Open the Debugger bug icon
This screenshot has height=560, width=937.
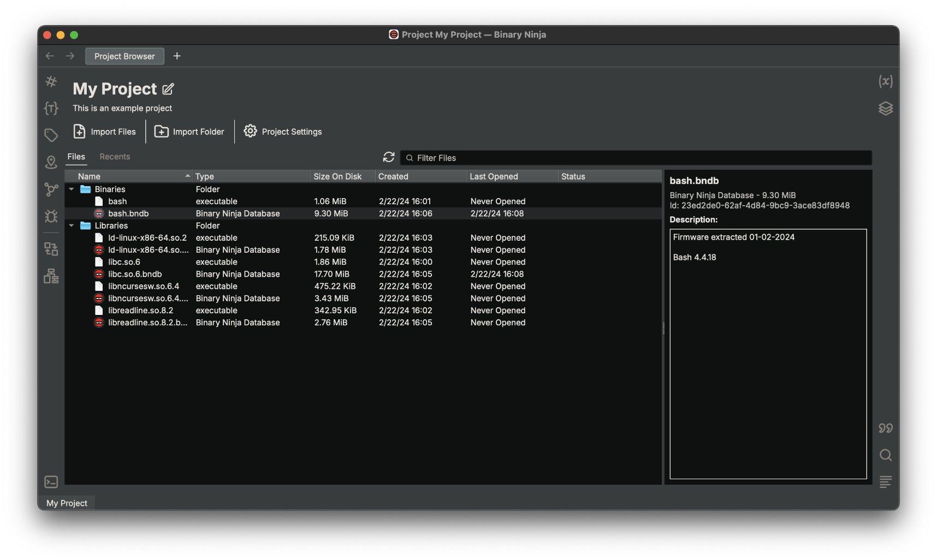point(51,216)
